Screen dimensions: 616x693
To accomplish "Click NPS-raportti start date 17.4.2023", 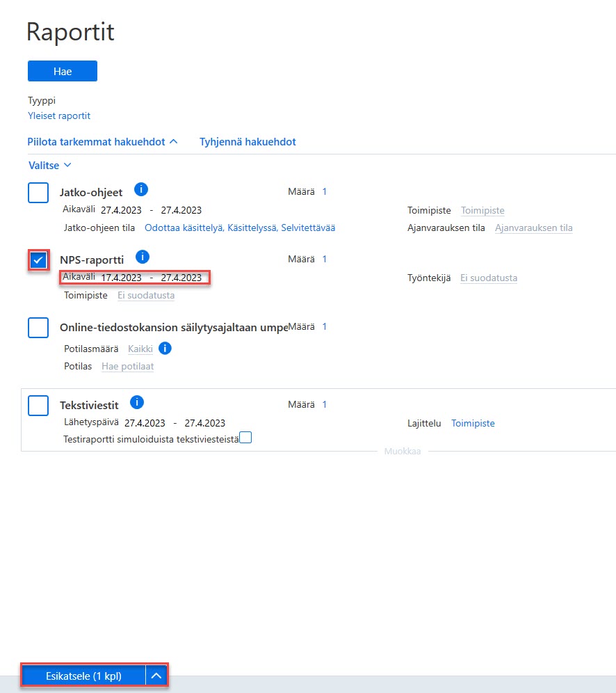I will 122,278.
